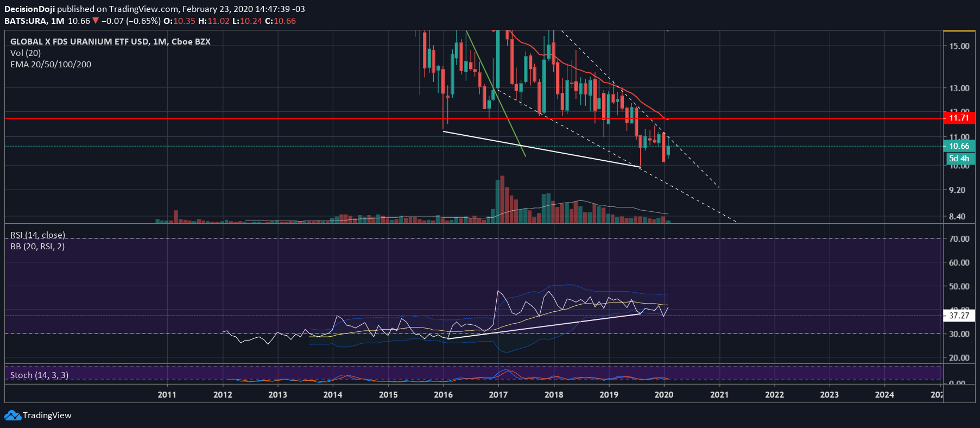Click the high value H:11.02

(214, 21)
